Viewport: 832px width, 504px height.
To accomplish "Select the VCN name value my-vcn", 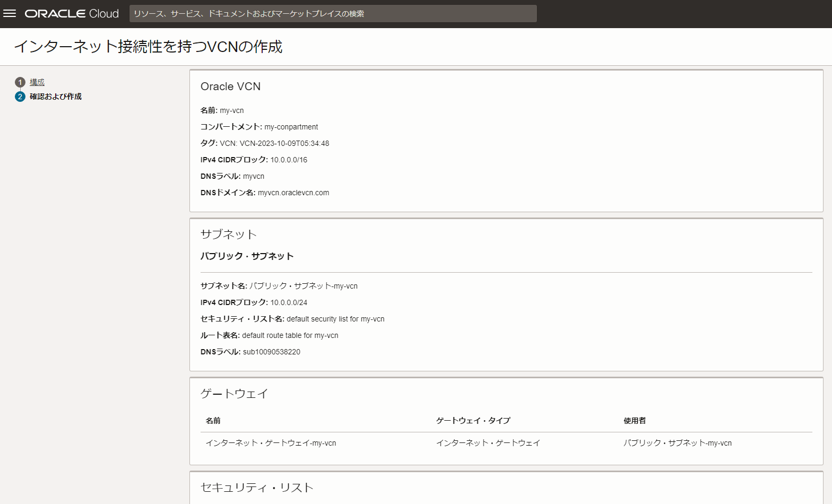I will (232, 110).
